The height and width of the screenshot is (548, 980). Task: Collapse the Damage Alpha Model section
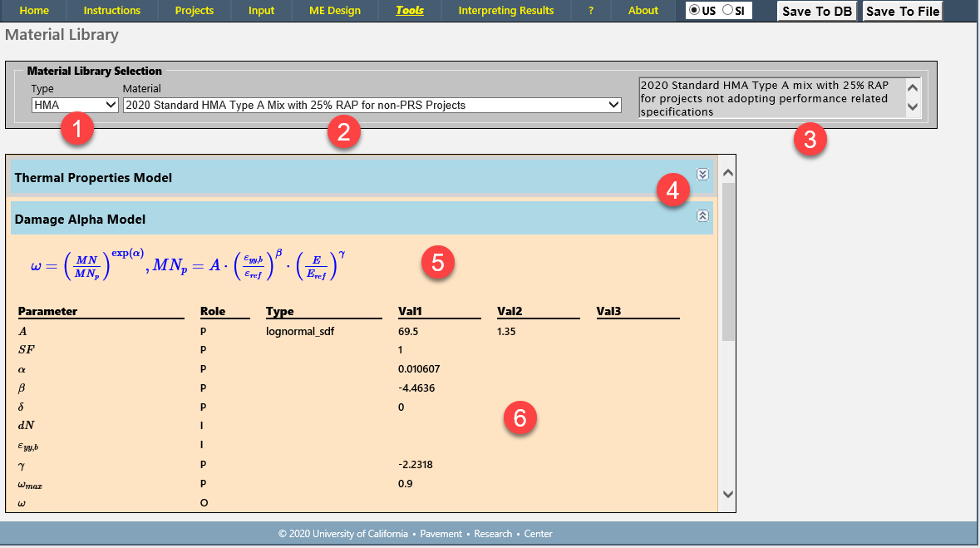pos(702,215)
